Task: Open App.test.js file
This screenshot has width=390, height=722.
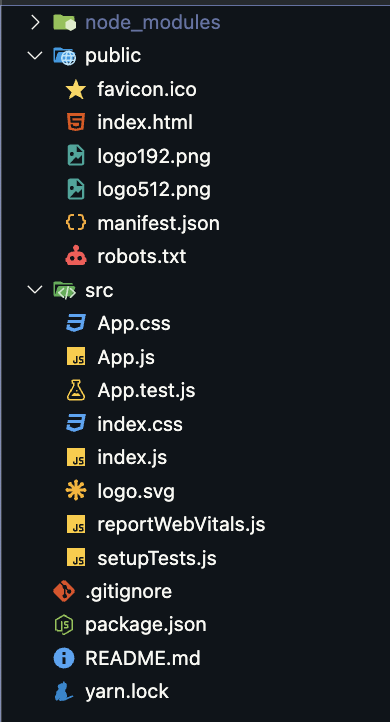Action: coord(146,391)
